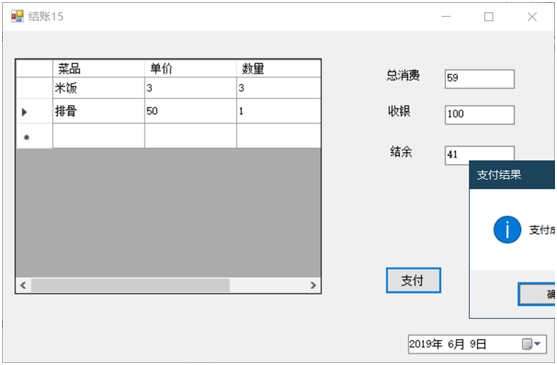Click the row header of the 米饭 row

34,88
